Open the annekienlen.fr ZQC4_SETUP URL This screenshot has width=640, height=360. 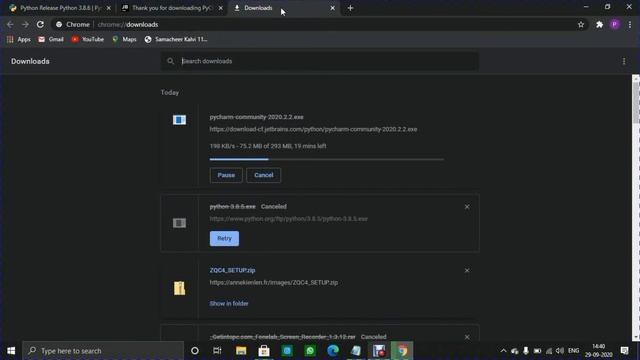[273, 282]
